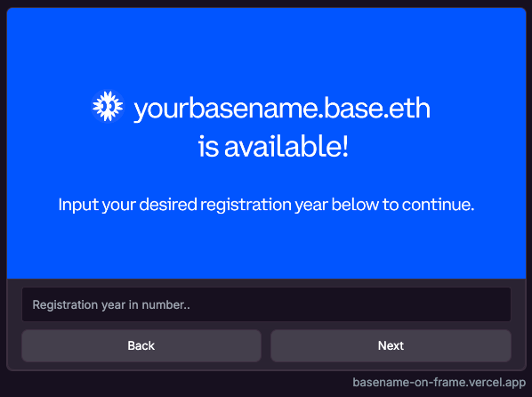Proceed by clicking Next at bottom right

pyautogui.click(x=391, y=345)
